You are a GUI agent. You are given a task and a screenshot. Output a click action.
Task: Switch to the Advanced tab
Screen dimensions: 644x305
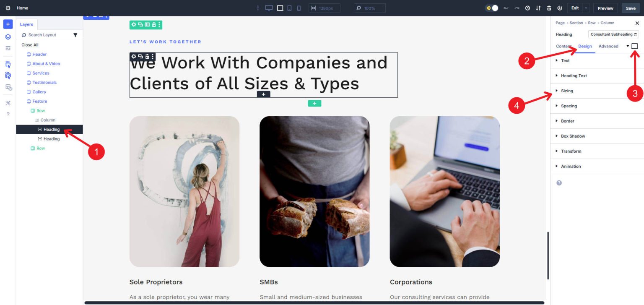coord(608,46)
